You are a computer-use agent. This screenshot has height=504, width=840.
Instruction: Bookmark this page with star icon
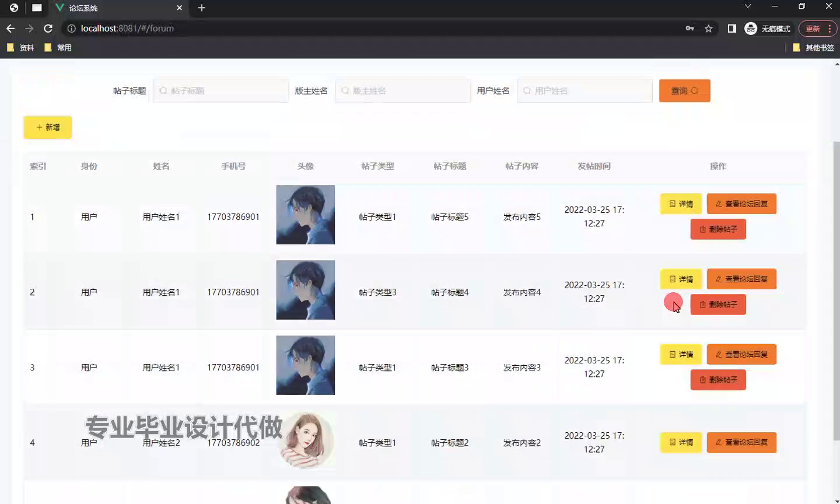tap(708, 28)
